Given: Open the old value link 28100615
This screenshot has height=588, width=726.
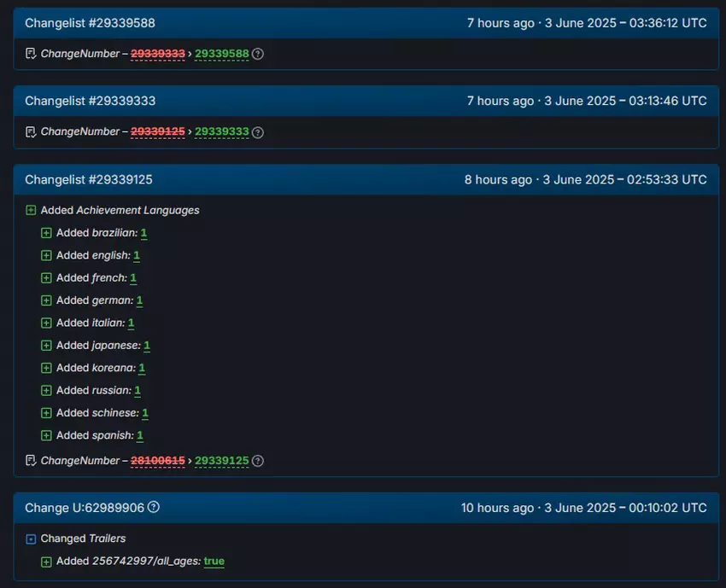Looking at the screenshot, I should pos(158,460).
